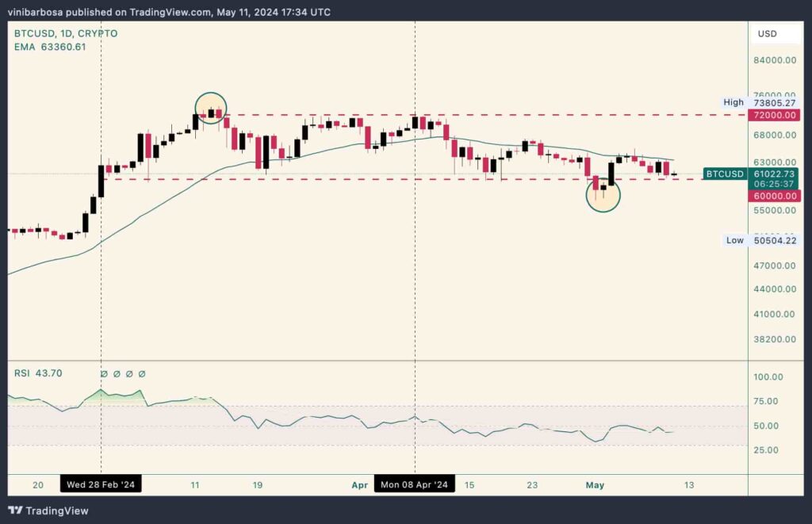Click the 84000.00 price axis label

click(x=773, y=60)
